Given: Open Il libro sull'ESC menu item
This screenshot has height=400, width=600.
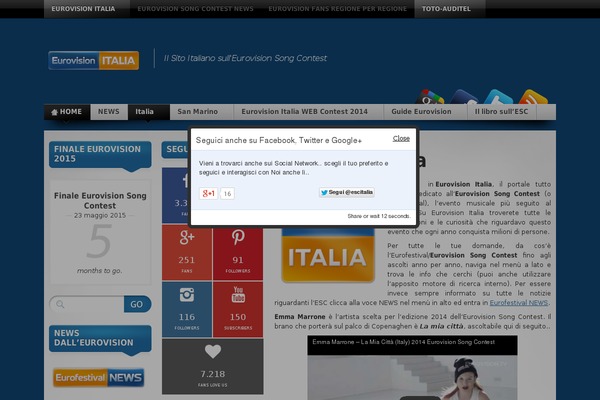Looking at the screenshot, I should [x=502, y=112].
